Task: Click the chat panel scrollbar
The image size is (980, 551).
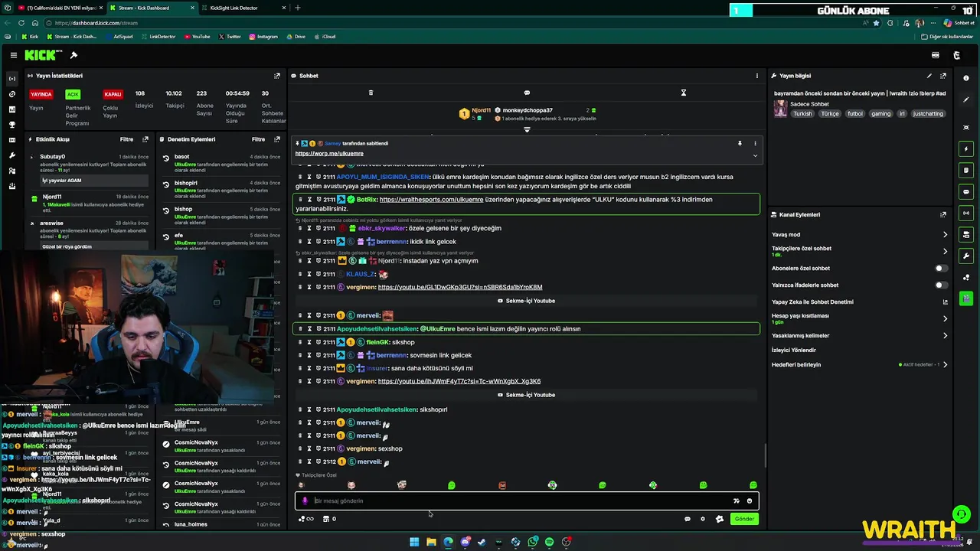Action: click(x=765, y=456)
